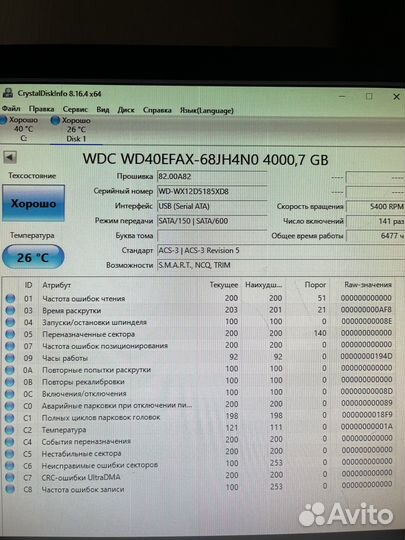Click status icon for attribute C6

pyautogui.click(x=10, y=465)
